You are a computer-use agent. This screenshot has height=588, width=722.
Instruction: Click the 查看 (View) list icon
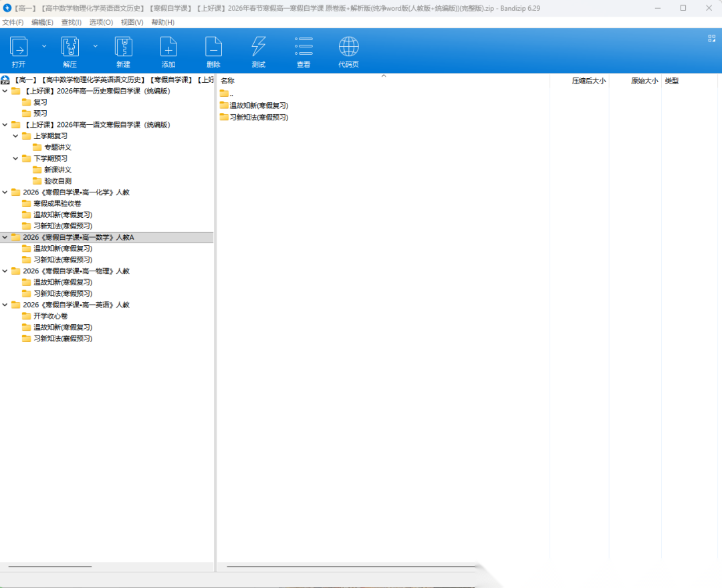(304, 47)
